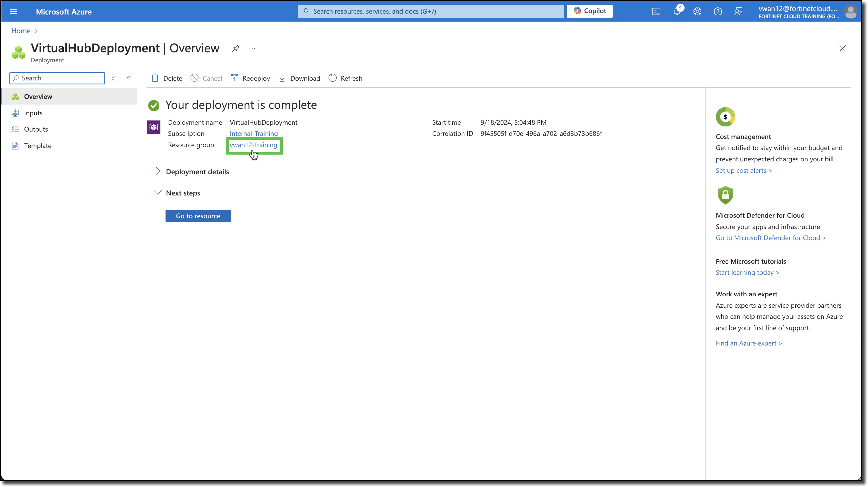868x487 pixels.
Task: Click the Cost management dollar icon
Action: coord(725,117)
